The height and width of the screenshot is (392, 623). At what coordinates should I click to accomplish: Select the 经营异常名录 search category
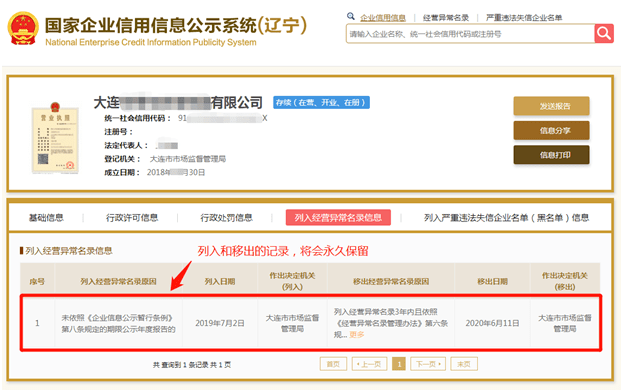click(446, 18)
